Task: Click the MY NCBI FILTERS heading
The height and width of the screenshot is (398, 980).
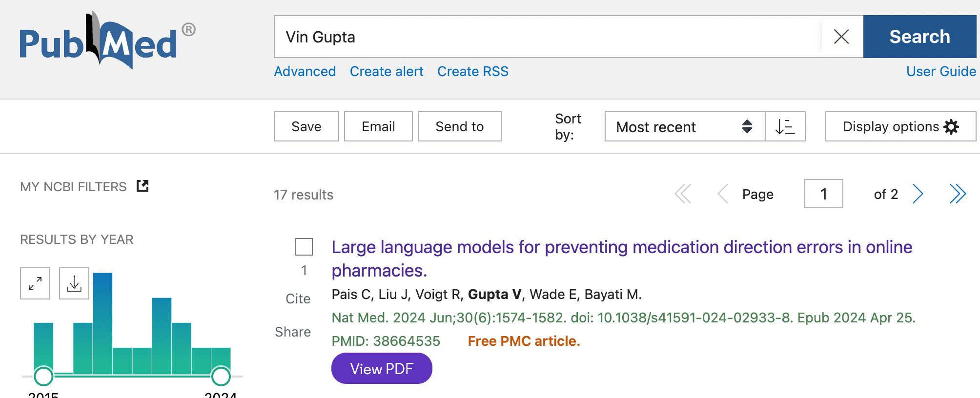Action: coord(73,186)
